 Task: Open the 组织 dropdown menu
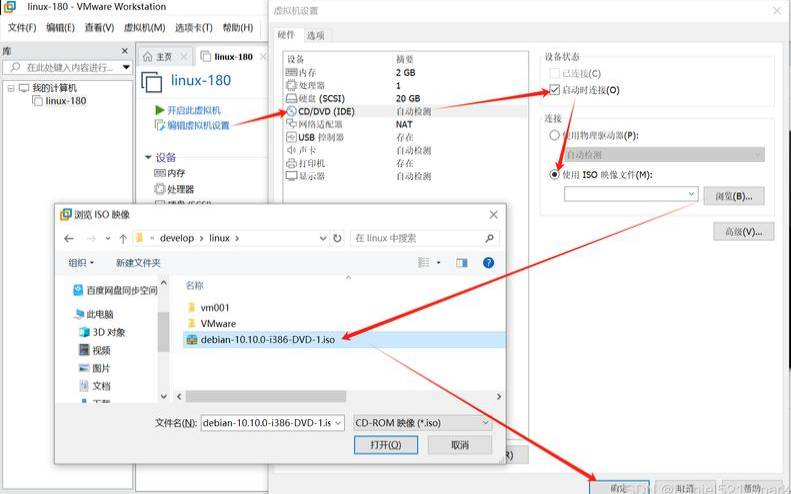[x=81, y=263]
